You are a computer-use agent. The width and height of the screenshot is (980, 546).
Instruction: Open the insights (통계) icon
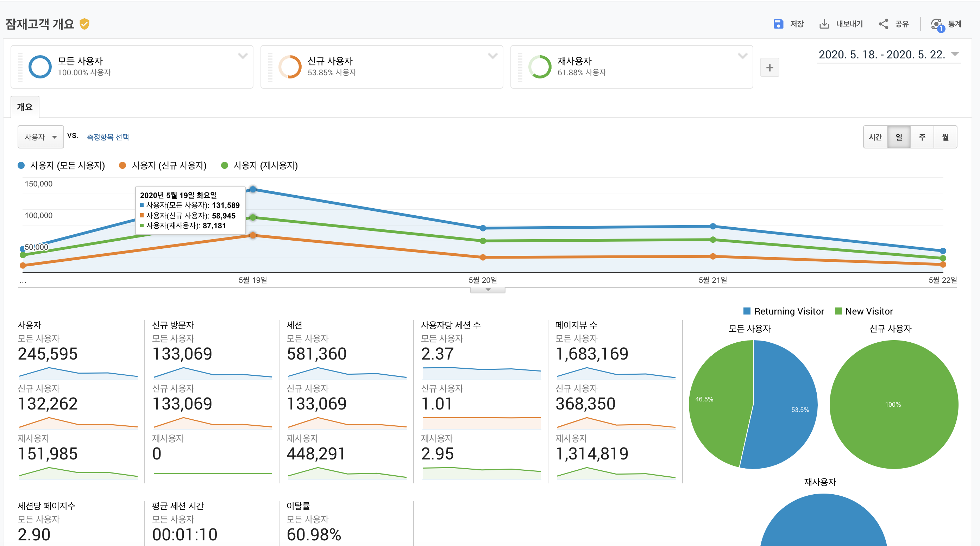pos(937,25)
